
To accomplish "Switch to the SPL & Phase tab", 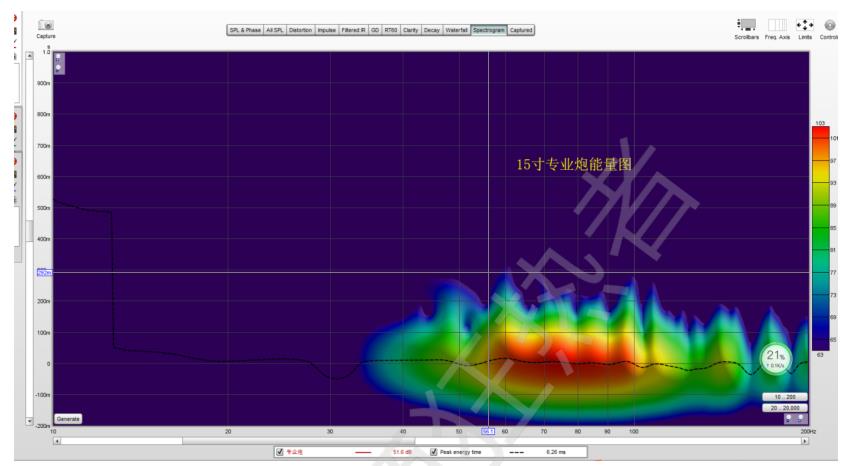I will (245, 30).
